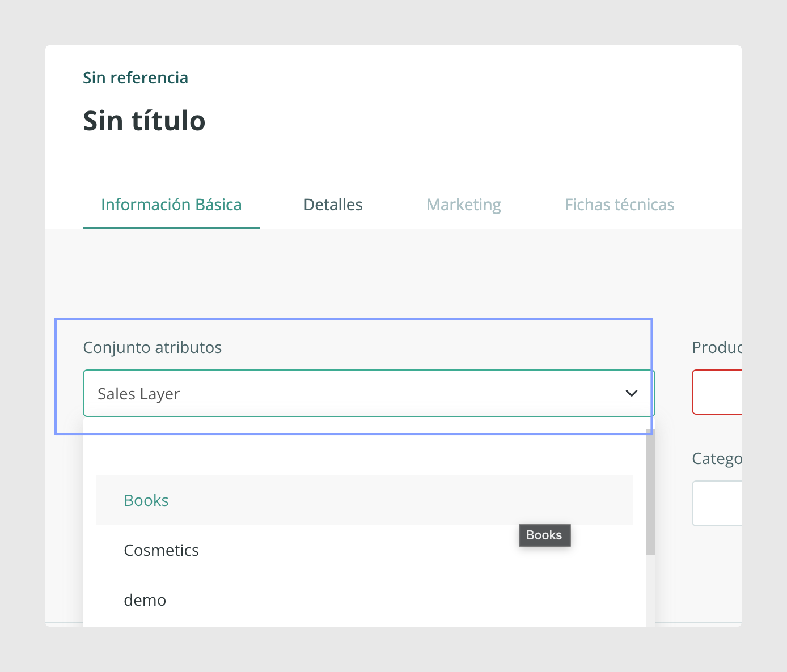The height and width of the screenshot is (672, 787).
Task: Click the Category input field
Action: coord(717,503)
